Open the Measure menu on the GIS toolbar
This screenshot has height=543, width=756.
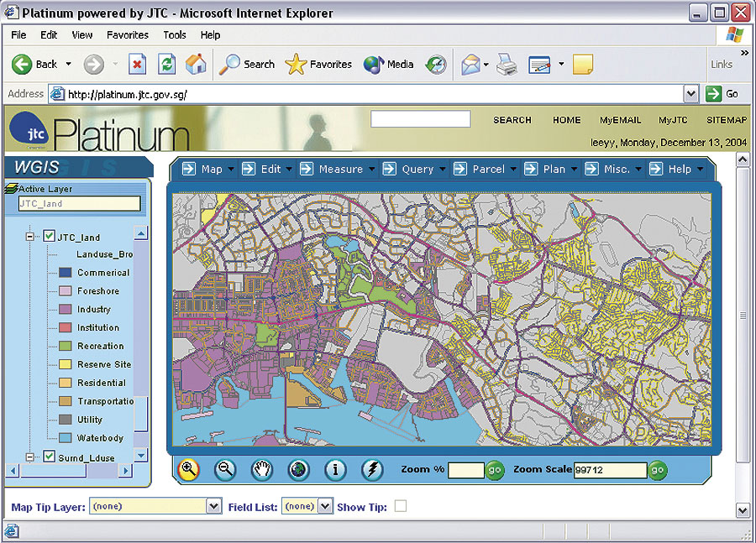point(337,170)
